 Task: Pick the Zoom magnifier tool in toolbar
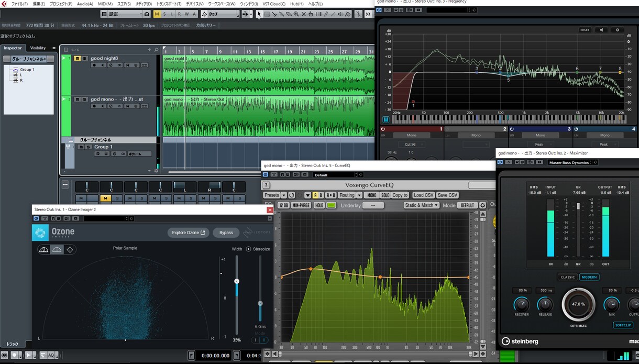296,14
